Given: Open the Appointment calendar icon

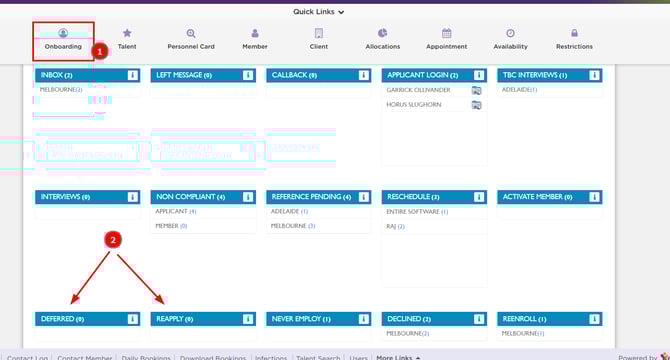Looking at the screenshot, I should (447, 33).
